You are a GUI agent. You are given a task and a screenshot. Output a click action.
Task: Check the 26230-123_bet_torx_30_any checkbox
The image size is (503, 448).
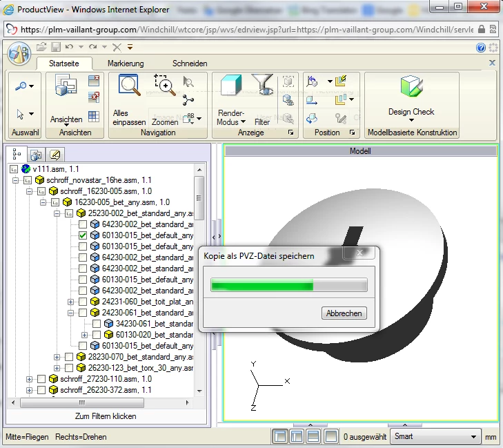click(69, 368)
